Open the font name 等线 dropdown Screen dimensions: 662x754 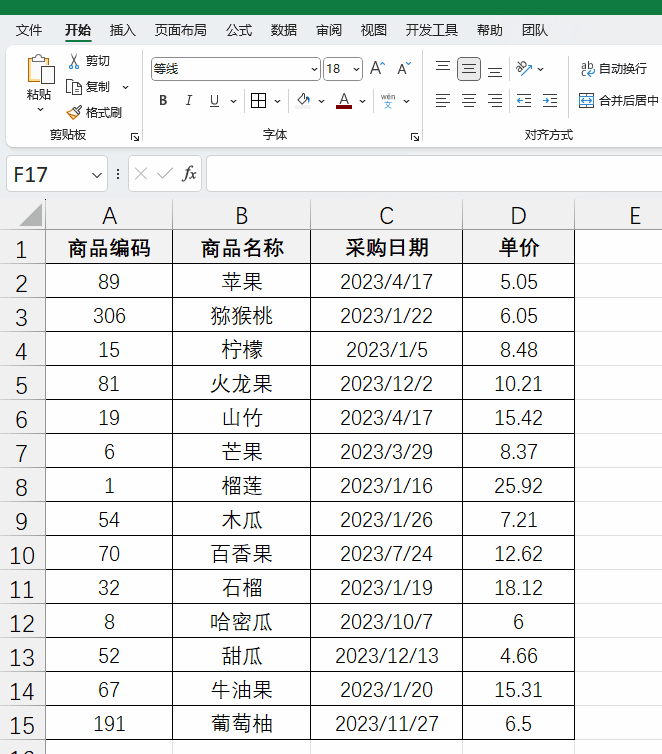(x=314, y=69)
